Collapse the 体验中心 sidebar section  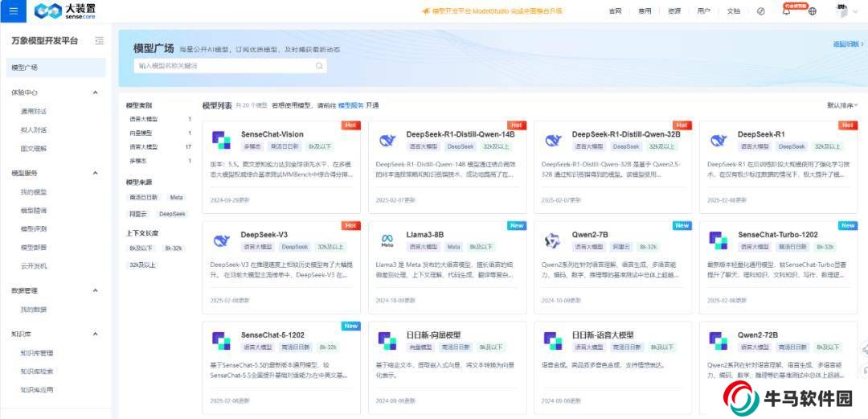point(96,92)
